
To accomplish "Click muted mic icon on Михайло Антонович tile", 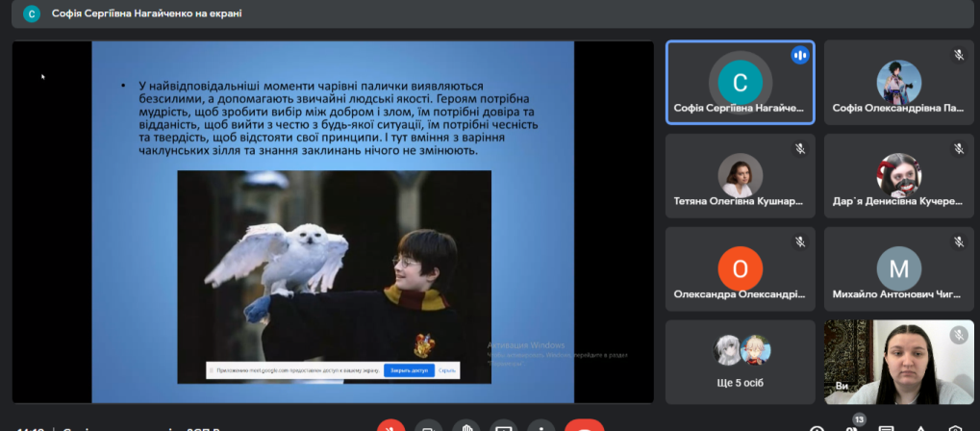I will point(958,242).
